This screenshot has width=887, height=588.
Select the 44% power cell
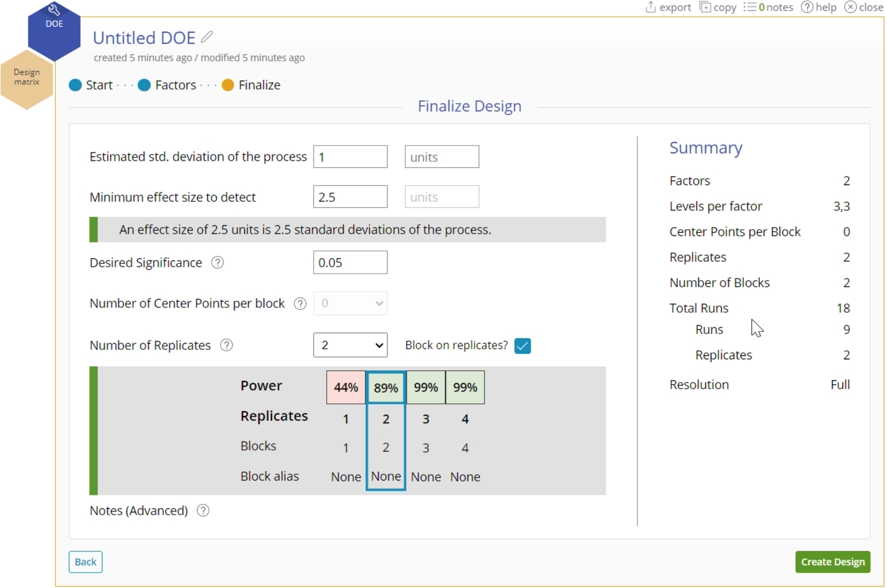point(345,387)
